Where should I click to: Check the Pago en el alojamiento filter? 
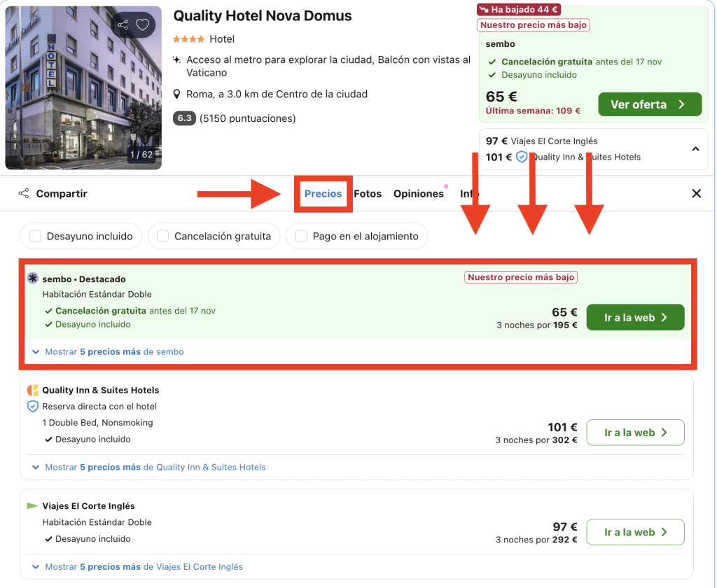point(301,237)
